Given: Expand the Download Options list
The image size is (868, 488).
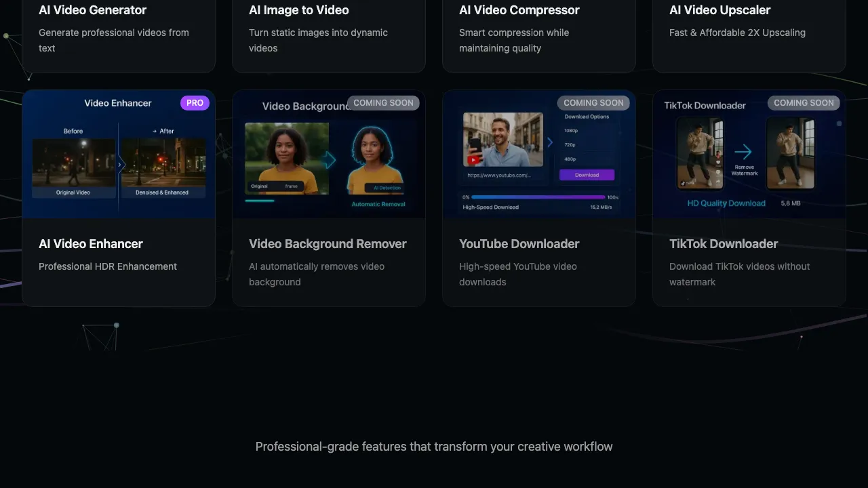Looking at the screenshot, I should (586, 117).
